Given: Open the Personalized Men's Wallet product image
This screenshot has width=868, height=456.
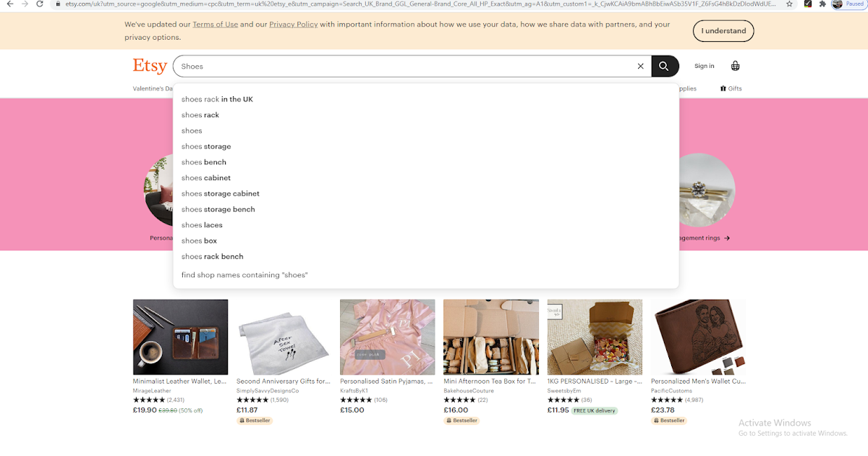Looking at the screenshot, I should point(698,337).
